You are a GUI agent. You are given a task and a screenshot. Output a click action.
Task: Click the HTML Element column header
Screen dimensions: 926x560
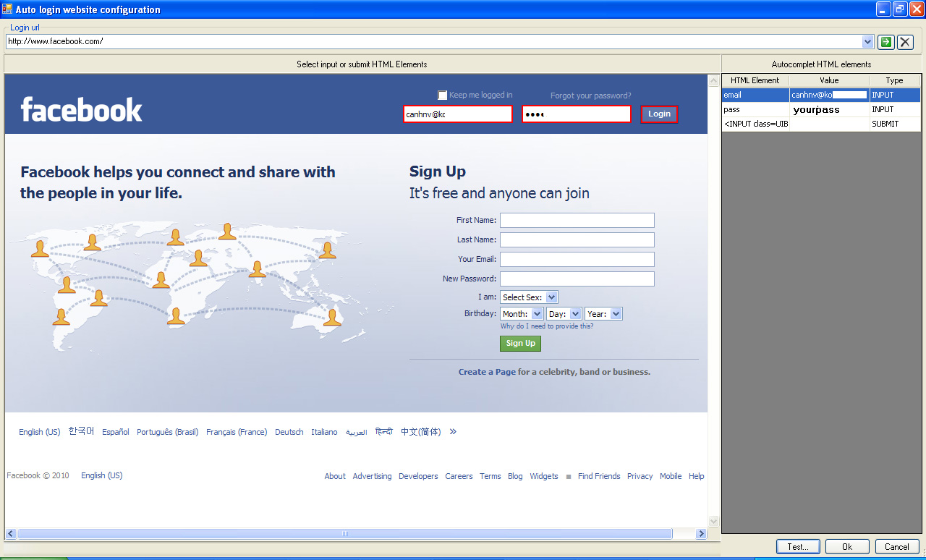(x=755, y=80)
